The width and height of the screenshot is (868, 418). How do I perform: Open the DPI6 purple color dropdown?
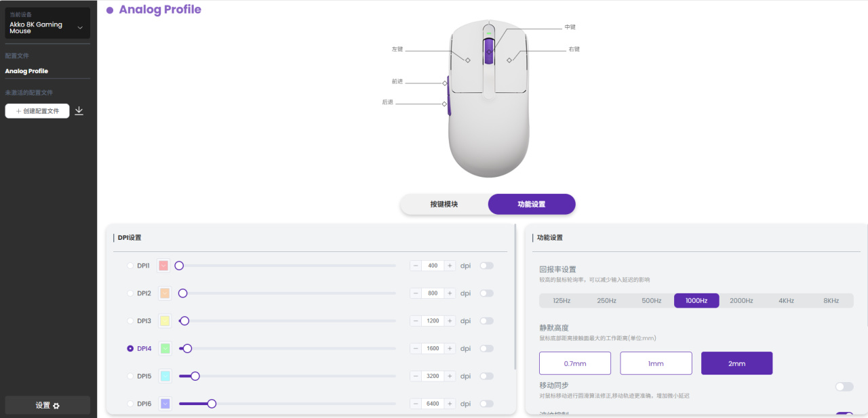coord(165,404)
